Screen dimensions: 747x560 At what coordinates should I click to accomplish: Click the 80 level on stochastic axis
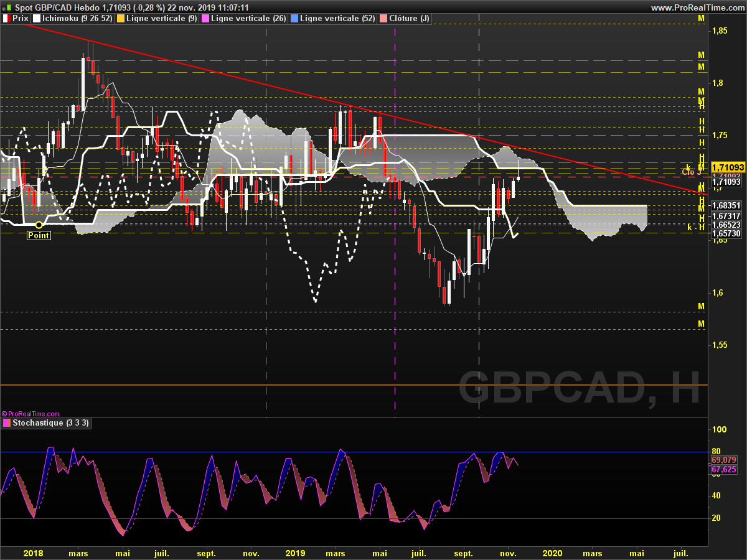717,451
